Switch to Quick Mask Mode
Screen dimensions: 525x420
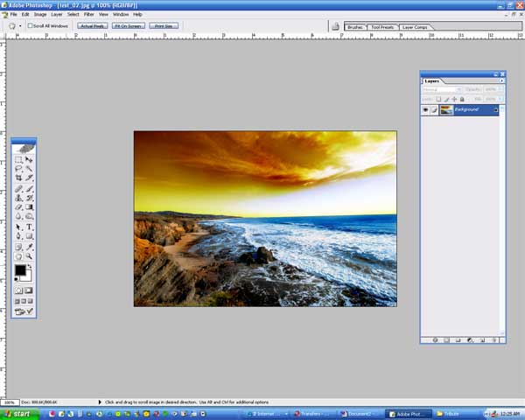tap(29, 290)
